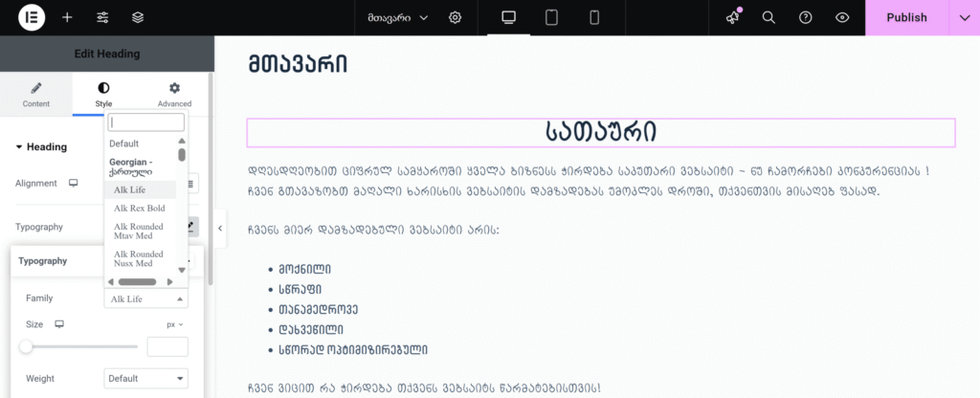Image resolution: width=980 pixels, height=398 pixels.
Task: Click the თანამედროვე bullet item
Action: 318,309
